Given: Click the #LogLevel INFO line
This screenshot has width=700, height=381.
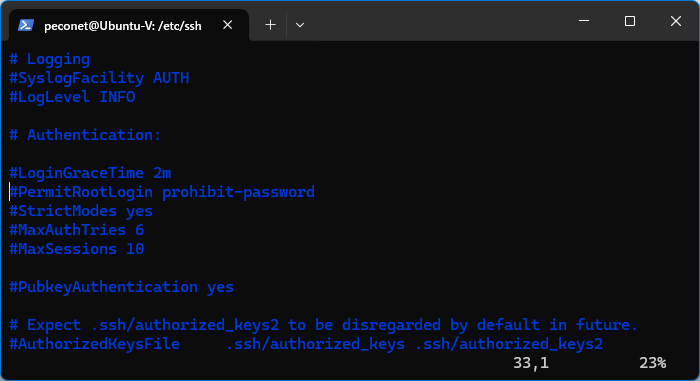Looking at the screenshot, I should point(72,97).
